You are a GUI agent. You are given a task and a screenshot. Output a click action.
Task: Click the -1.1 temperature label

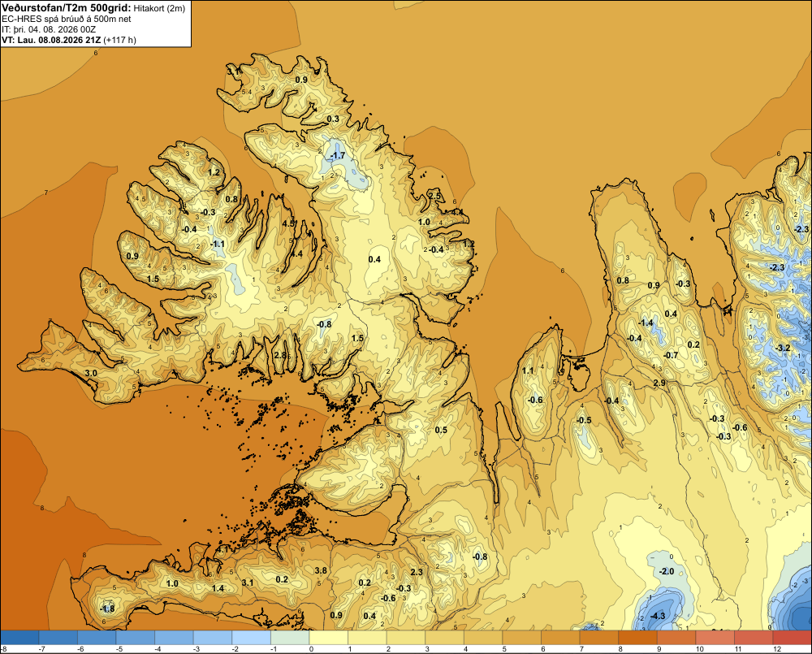coord(218,244)
